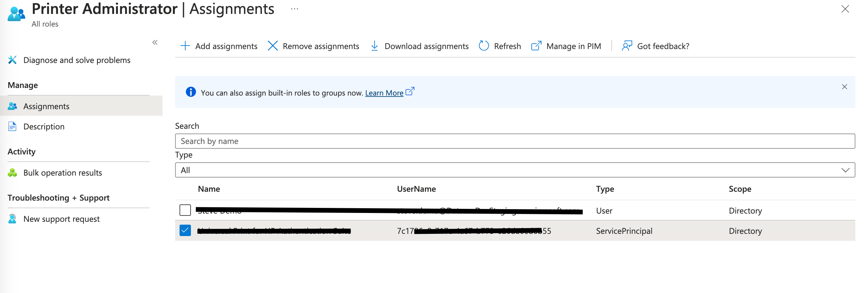Screen dimensions: 868x293
Task: Click the Description document icon
Action: [12, 127]
